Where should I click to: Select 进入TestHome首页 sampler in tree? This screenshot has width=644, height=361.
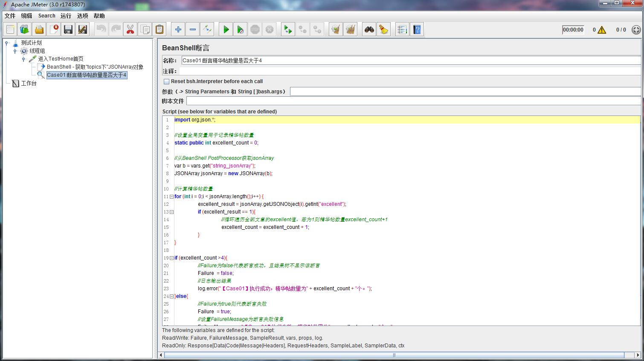61,59
